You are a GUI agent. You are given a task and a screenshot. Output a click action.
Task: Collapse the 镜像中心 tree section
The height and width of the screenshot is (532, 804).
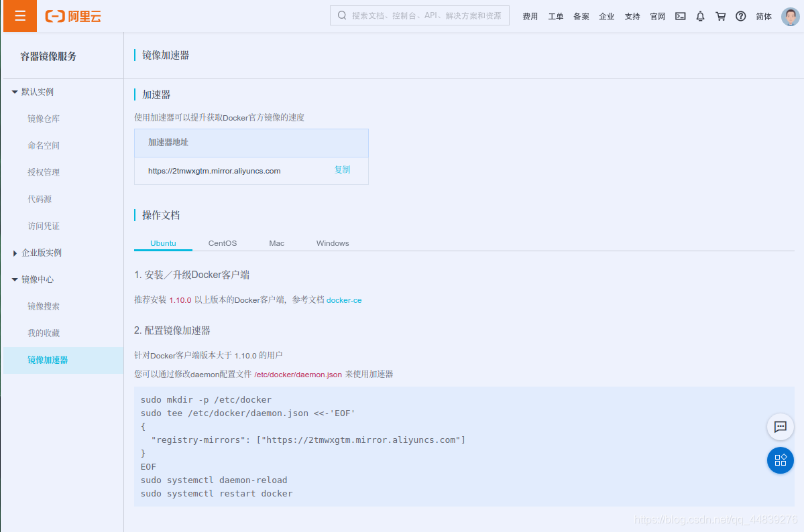[x=14, y=279]
